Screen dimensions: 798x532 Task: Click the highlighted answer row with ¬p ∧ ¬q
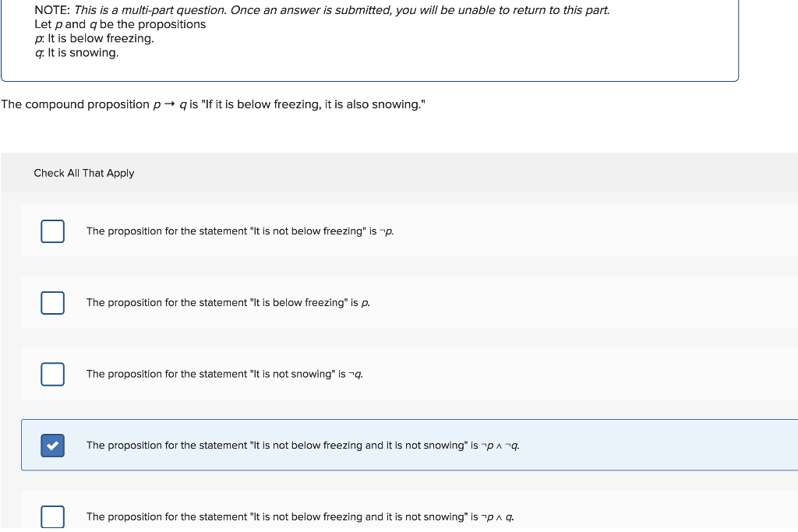click(x=302, y=445)
